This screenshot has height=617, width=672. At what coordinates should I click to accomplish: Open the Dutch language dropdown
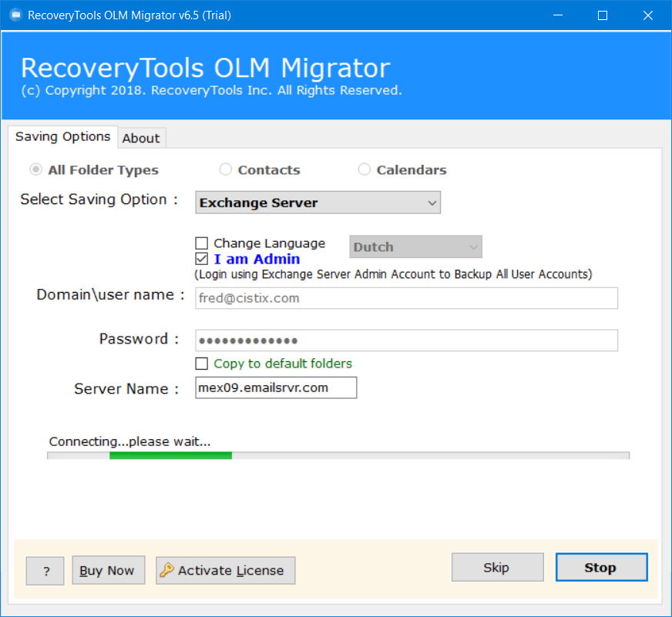tap(415, 246)
